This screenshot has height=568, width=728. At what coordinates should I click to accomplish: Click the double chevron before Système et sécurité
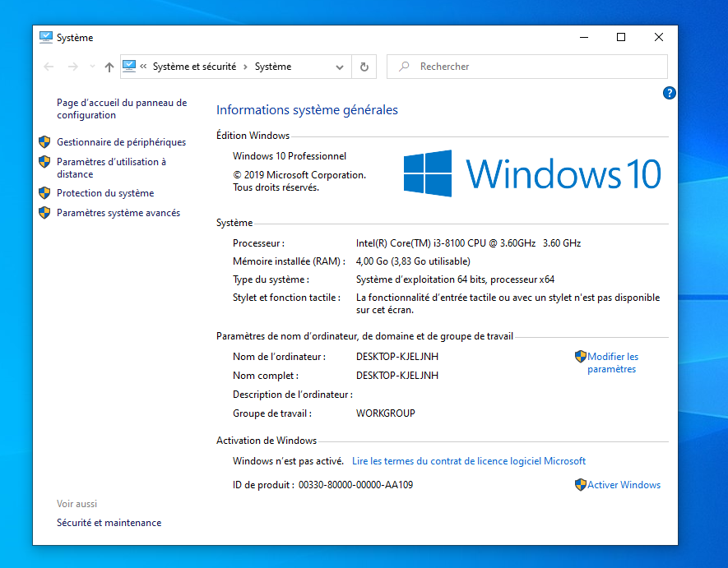[x=143, y=67]
